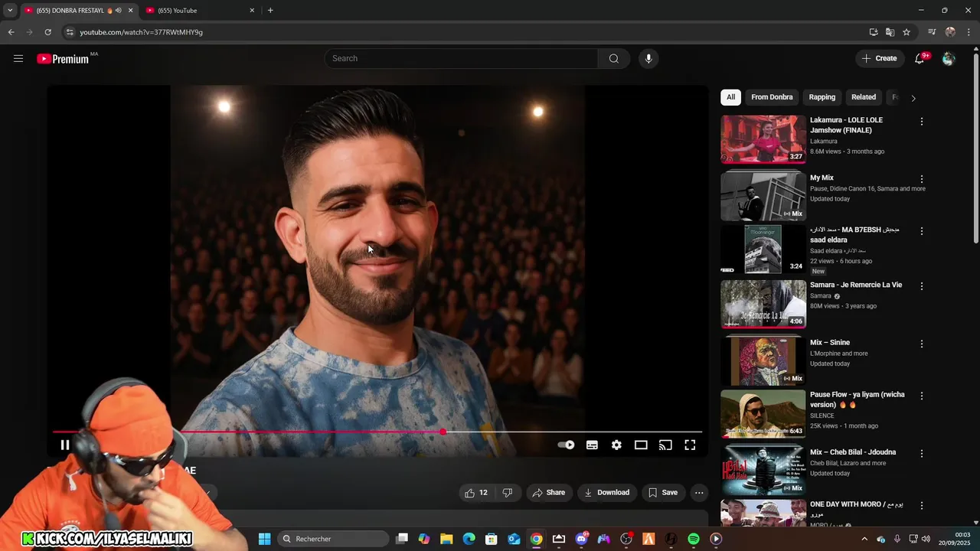Cast video with Play on TV

tap(665, 445)
